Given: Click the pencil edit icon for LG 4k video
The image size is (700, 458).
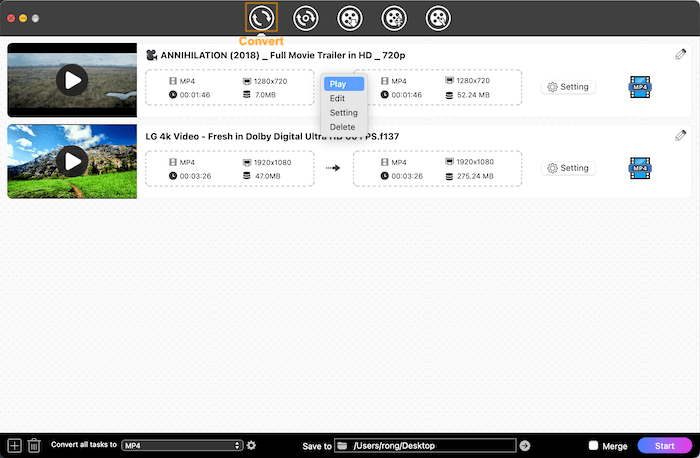Looking at the screenshot, I should click(681, 135).
